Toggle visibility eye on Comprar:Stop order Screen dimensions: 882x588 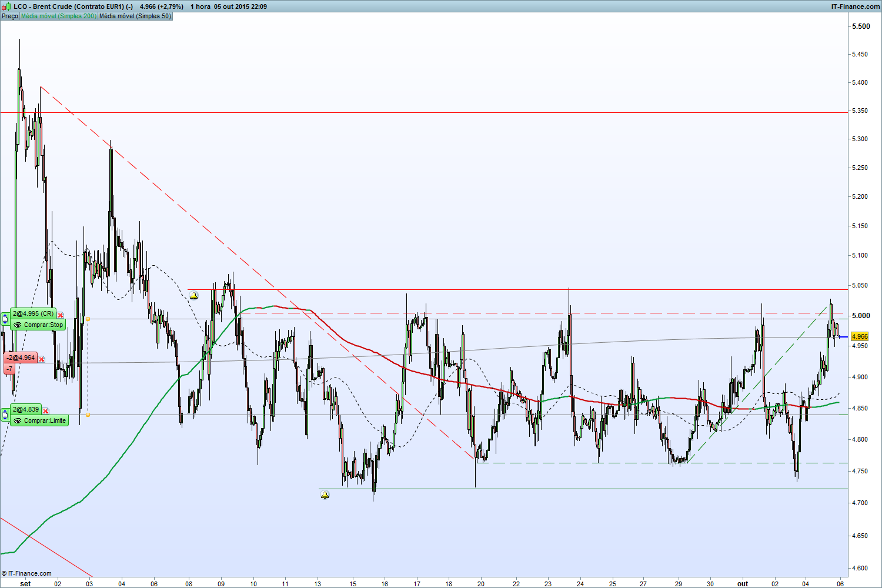coord(18,325)
